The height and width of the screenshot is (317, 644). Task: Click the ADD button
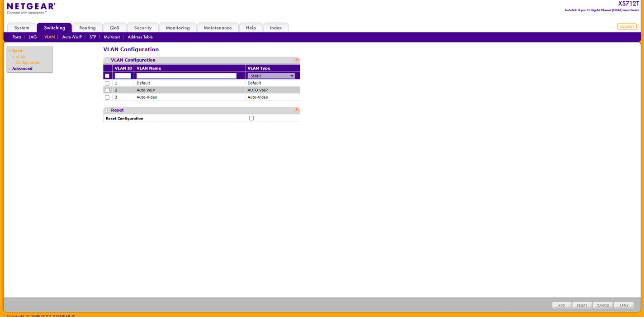[562, 305]
